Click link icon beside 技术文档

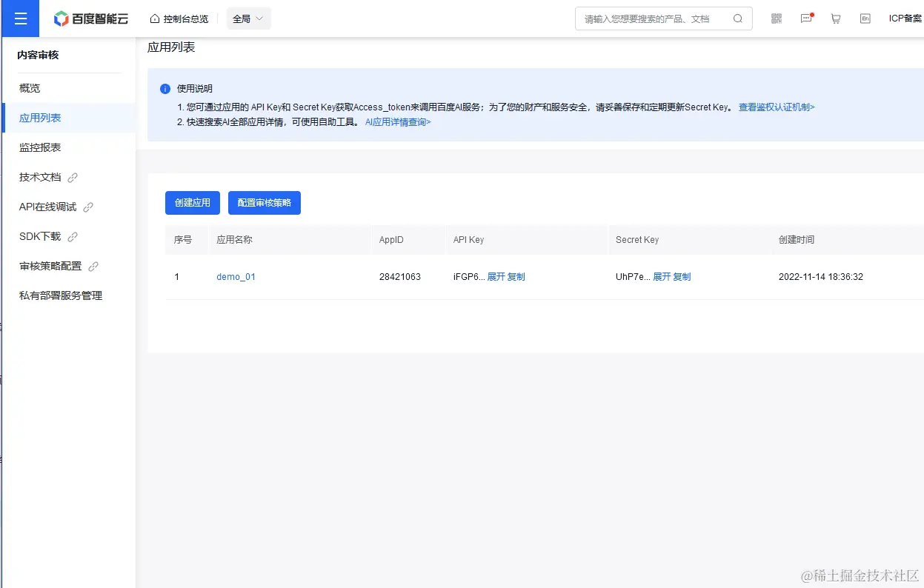(x=73, y=178)
